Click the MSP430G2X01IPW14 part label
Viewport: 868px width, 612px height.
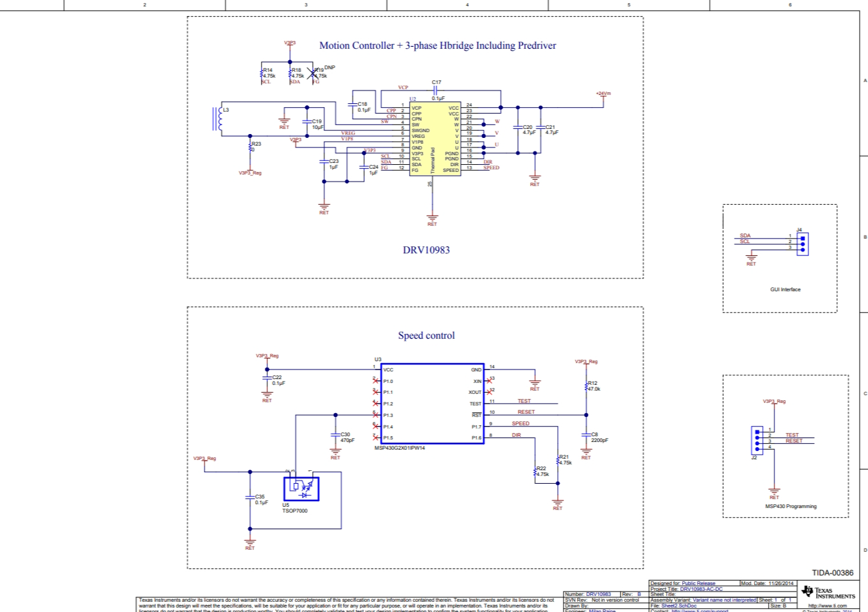click(x=399, y=448)
